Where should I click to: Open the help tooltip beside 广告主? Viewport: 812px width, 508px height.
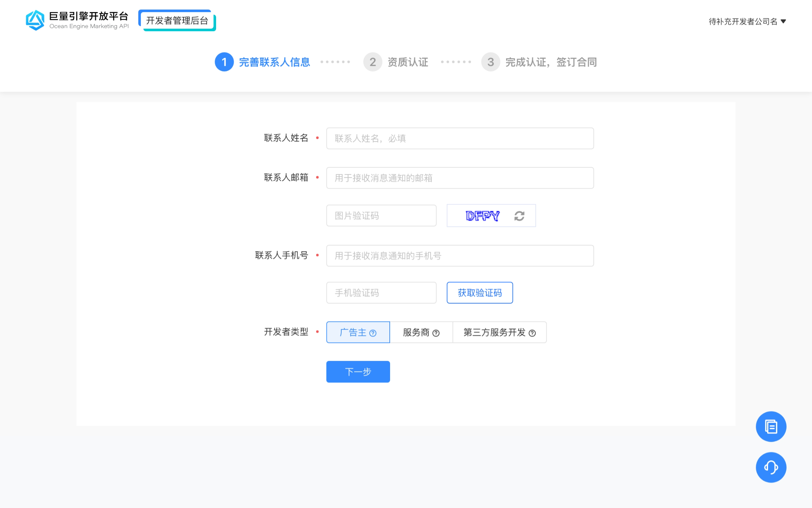coord(373,333)
